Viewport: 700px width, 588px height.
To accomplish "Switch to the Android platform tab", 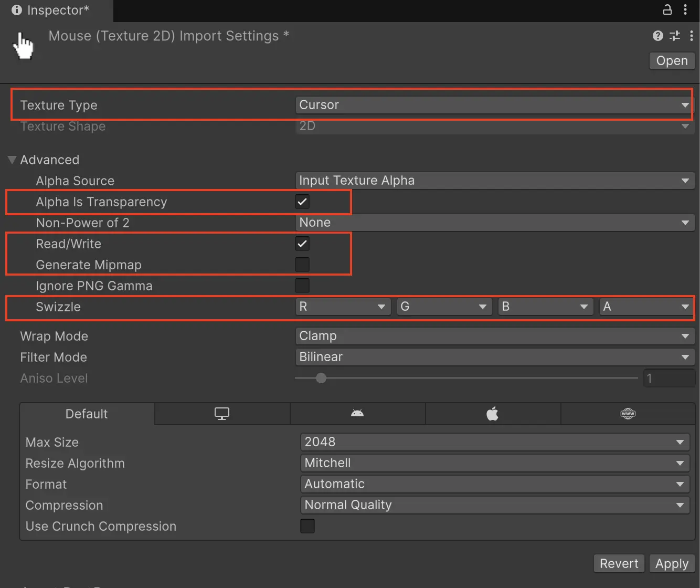I will click(357, 414).
